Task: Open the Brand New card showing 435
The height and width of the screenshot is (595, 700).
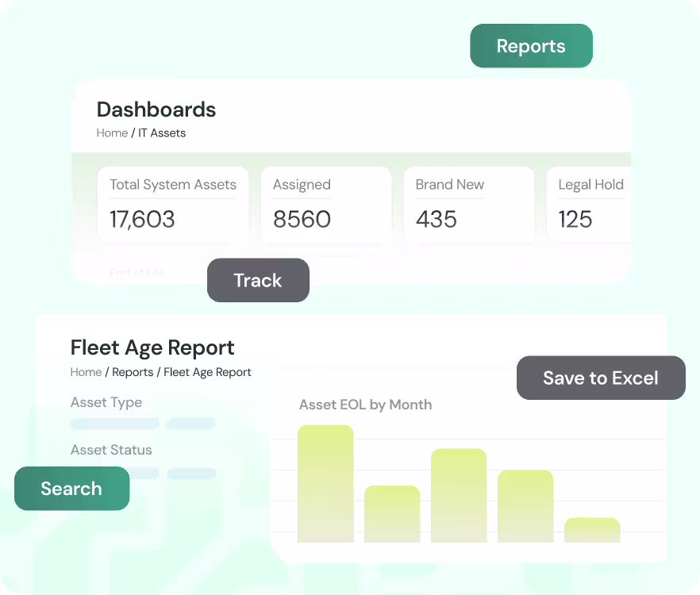Action: [468, 204]
